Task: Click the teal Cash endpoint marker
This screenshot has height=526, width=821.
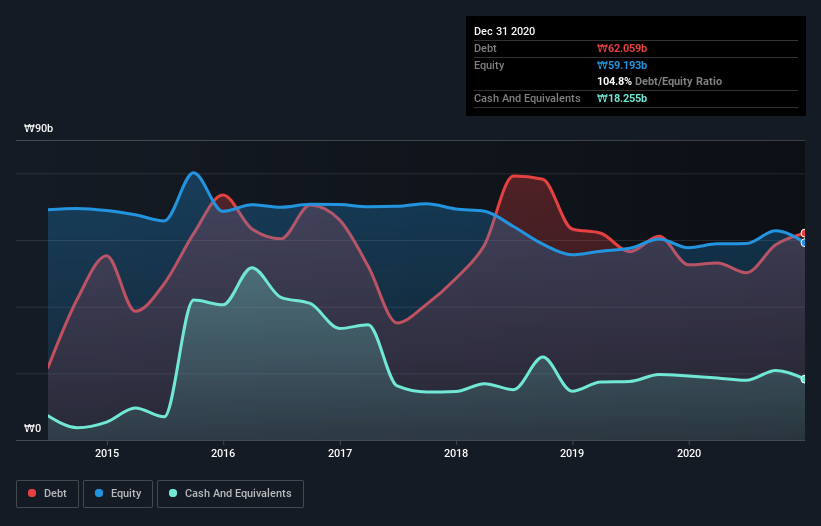Action: click(x=804, y=379)
